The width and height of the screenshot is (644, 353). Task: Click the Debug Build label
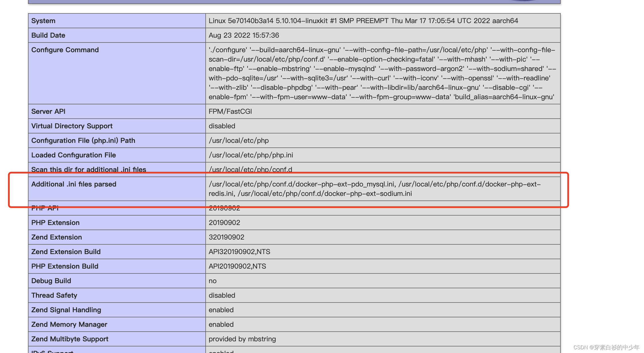51,281
